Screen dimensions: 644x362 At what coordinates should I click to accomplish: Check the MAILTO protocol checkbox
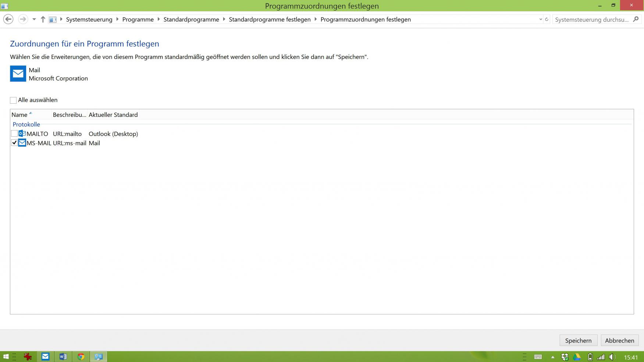[x=14, y=133]
